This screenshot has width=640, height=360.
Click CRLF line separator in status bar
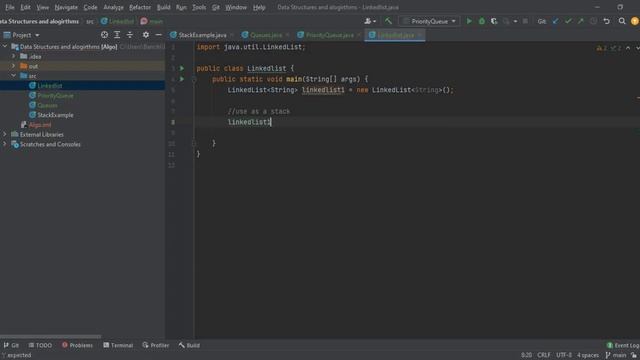(x=544, y=355)
